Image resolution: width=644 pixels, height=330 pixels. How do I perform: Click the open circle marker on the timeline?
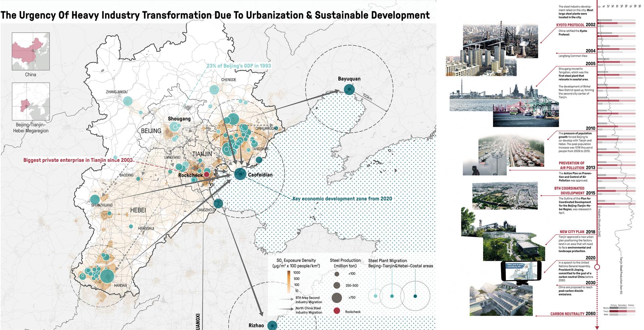pyautogui.click(x=597, y=267)
